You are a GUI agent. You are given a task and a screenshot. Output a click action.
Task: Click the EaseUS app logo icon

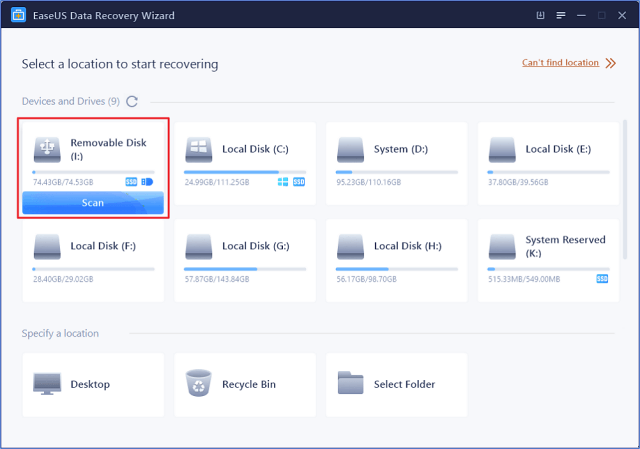(x=18, y=15)
